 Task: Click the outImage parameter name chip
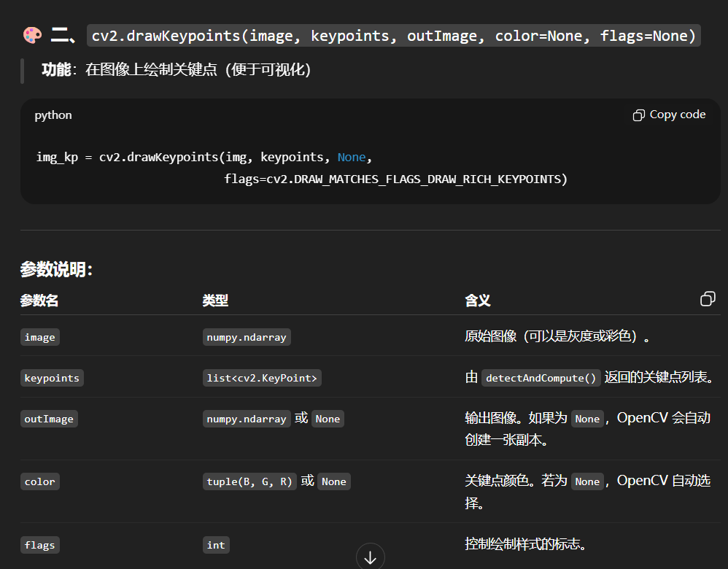(x=49, y=419)
